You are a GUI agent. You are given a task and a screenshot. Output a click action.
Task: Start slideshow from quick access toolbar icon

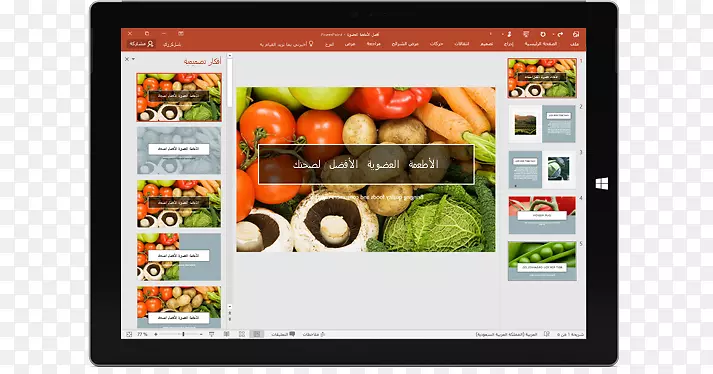click(x=526, y=34)
